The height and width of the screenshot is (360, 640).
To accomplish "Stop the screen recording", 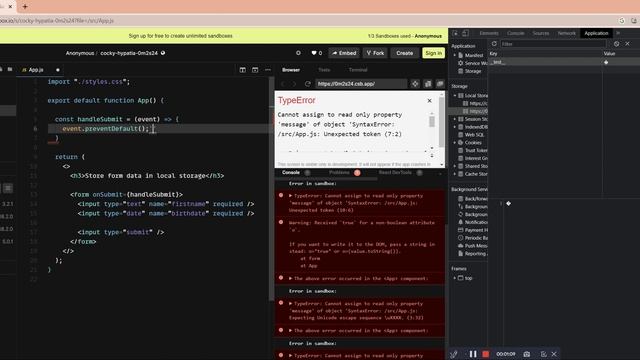I will point(485,354).
